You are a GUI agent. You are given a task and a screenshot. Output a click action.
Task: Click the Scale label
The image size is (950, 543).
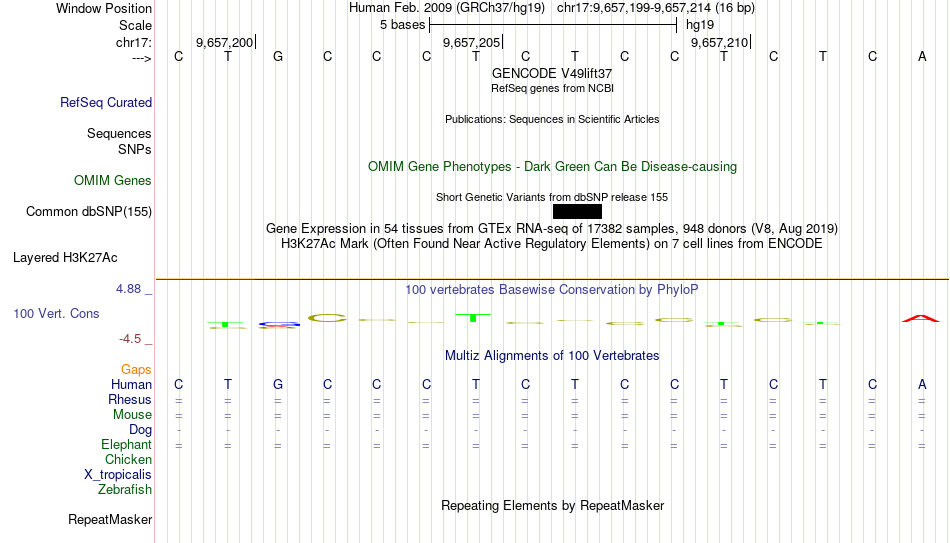tap(135, 25)
